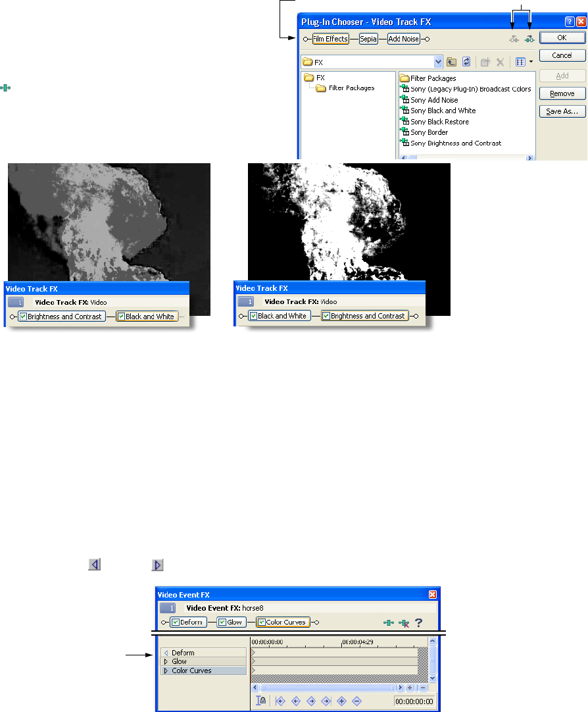This screenshot has width=588, height=712.
Task: Click right-pointing triangle button above Video Event FX
Action: pos(157,565)
